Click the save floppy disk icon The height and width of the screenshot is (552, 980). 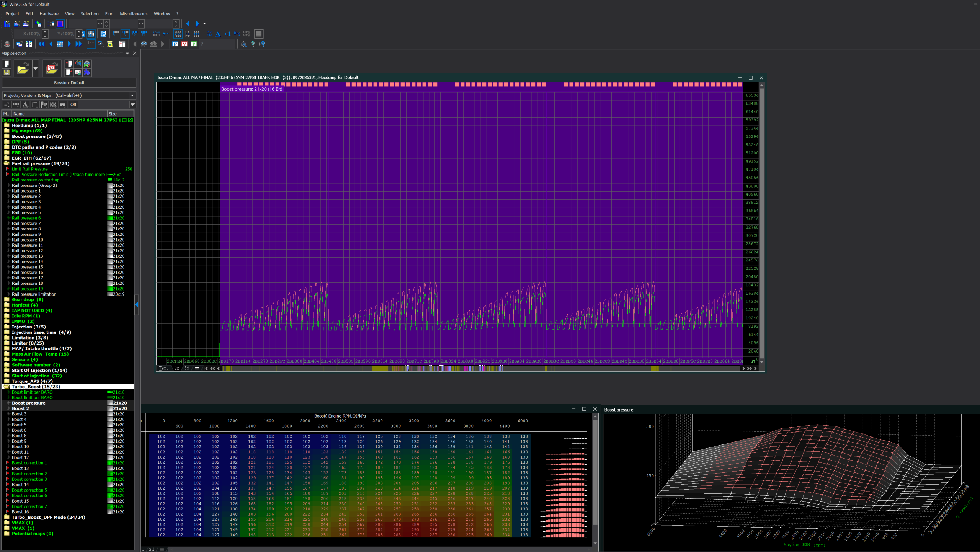7,72
